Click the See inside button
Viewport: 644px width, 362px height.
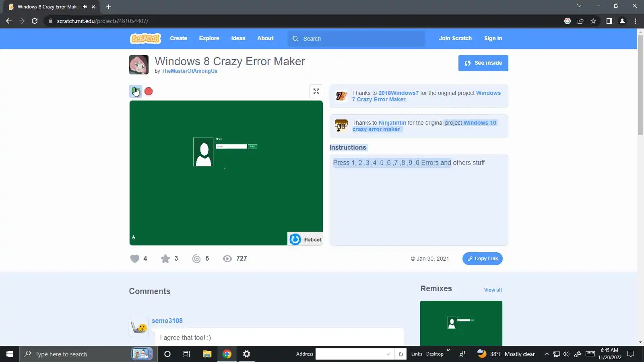tap(483, 63)
